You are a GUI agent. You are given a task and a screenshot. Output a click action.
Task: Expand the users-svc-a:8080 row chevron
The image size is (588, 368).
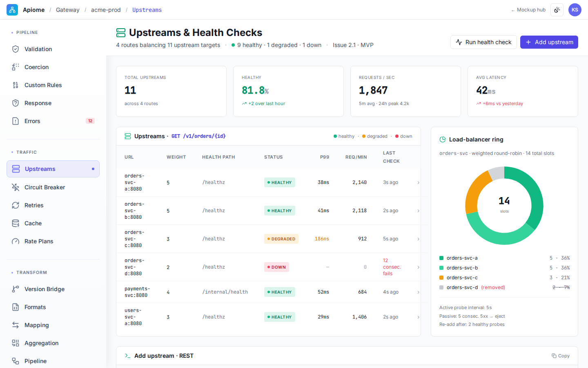(x=418, y=317)
